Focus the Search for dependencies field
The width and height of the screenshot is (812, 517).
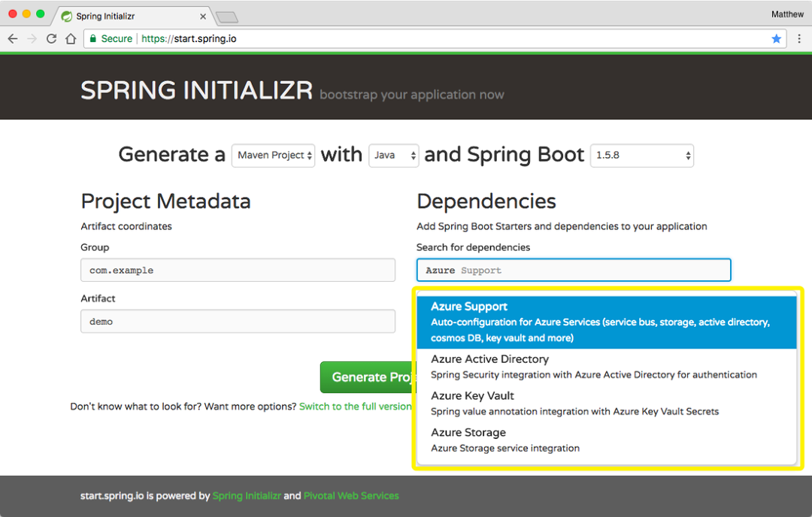pyautogui.click(x=574, y=270)
